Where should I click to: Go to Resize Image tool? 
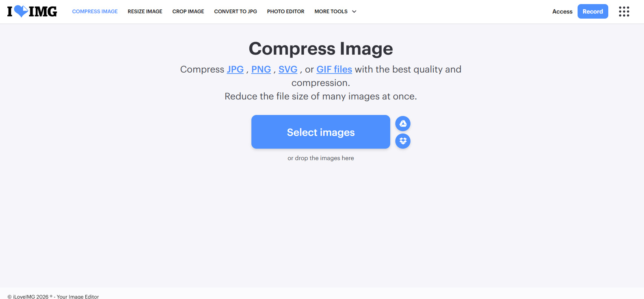point(145,11)
